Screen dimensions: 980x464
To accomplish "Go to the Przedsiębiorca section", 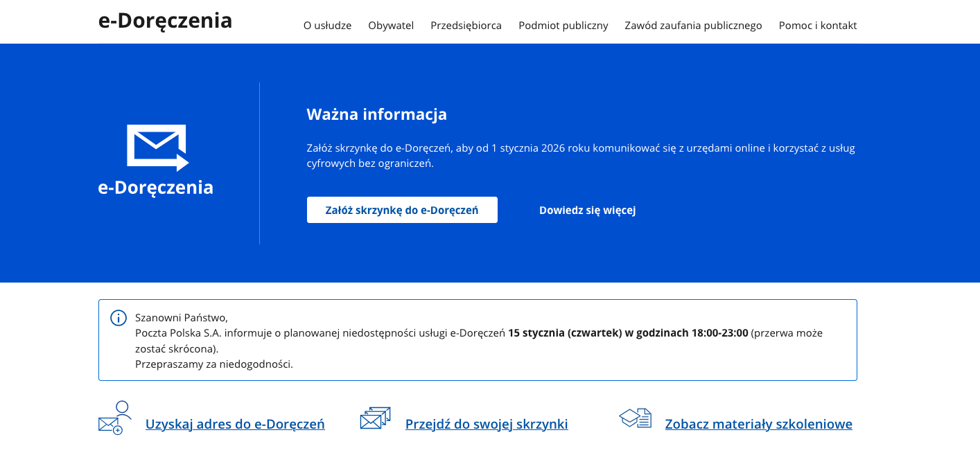I will (x=466, y=26).
